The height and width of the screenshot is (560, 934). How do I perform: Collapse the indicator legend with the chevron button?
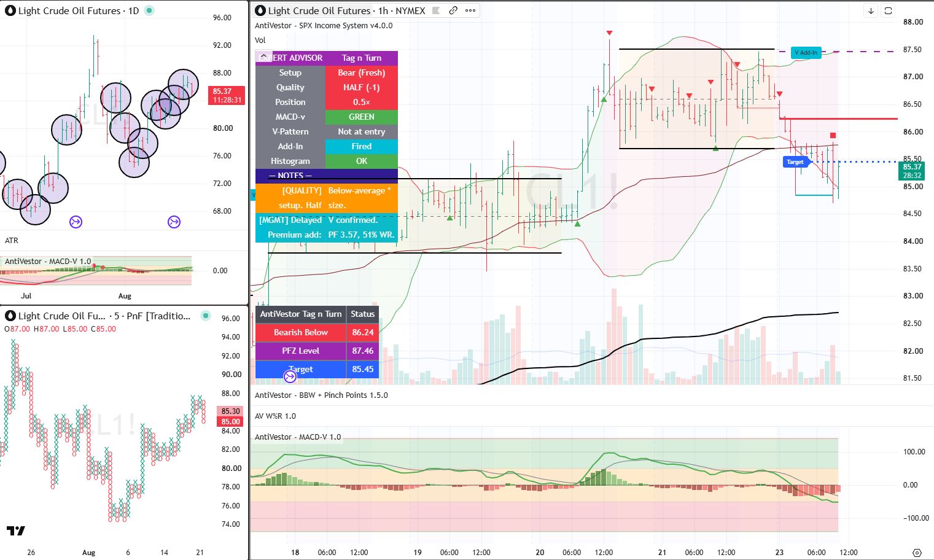click(263, 56)
